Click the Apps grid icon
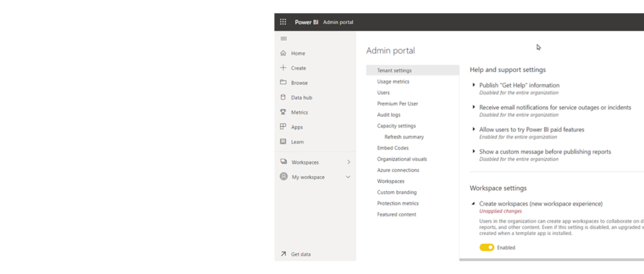 [283, 127]
